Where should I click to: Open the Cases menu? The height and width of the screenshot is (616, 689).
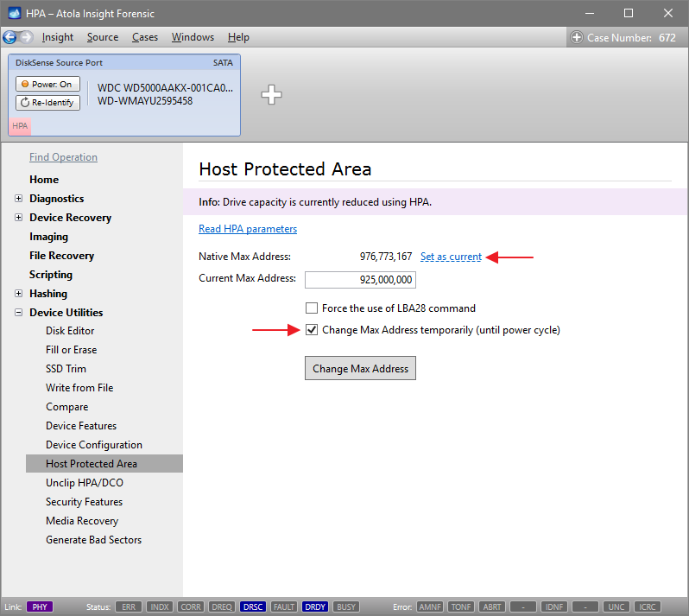coord(145,37)
